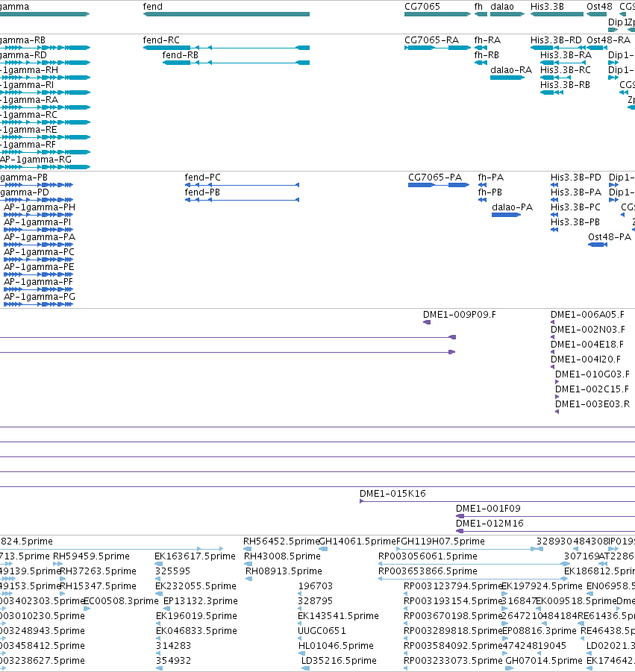
Task: Select the EK143541.5prime EST label
Action: pos(338,616)
